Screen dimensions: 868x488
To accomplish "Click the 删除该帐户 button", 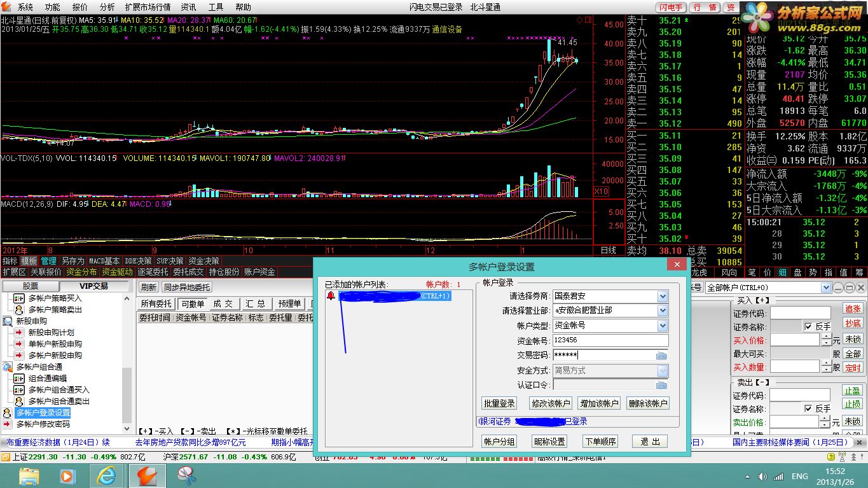I will tap(647, 403).
